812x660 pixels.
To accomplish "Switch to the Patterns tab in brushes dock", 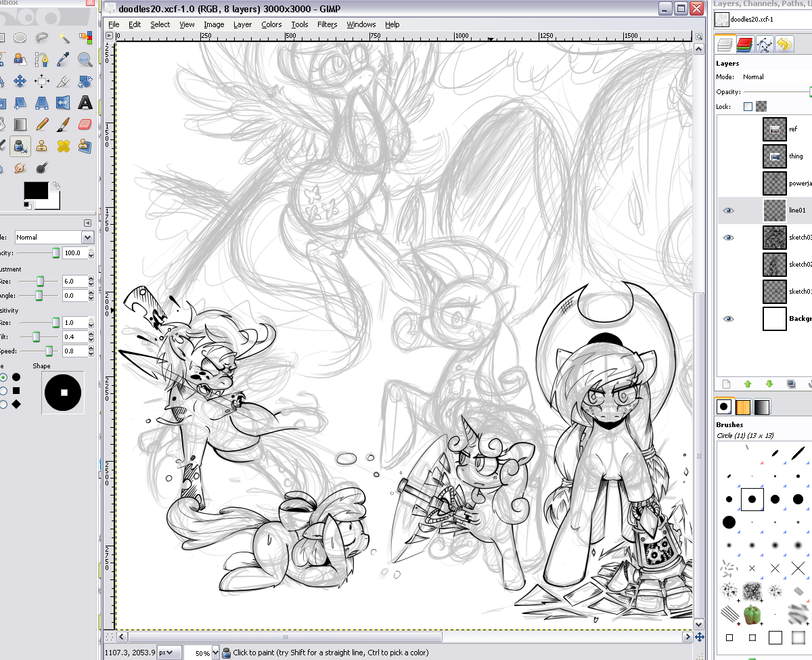I will tap(742, 407).
